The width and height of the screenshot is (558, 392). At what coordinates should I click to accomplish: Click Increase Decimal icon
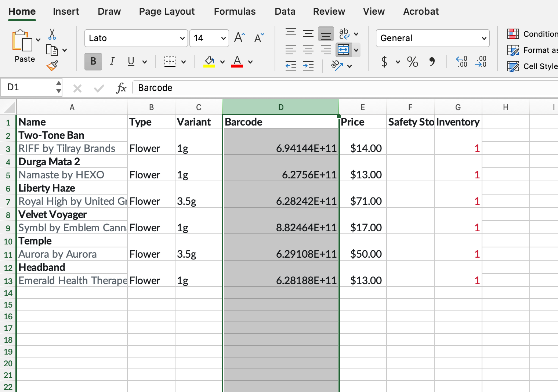(461, 62)
